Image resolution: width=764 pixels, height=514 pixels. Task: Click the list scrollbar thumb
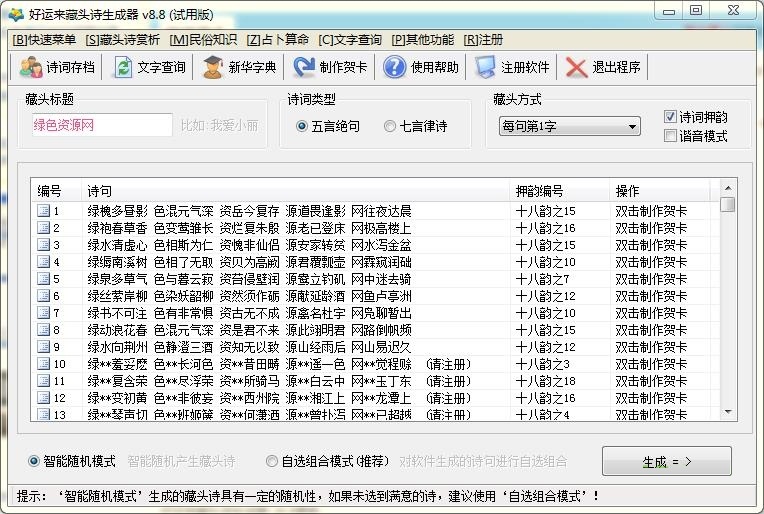pos(728,204)
